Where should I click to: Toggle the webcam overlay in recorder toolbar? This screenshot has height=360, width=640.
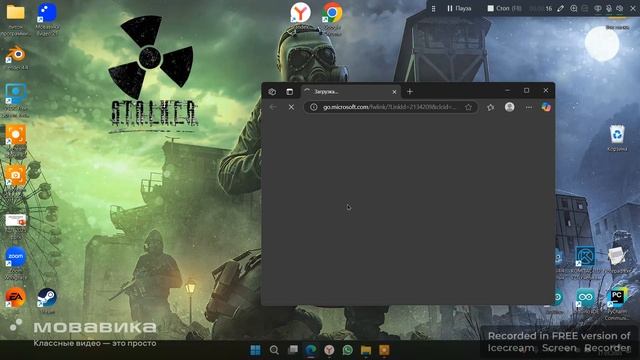pos(598,8)
